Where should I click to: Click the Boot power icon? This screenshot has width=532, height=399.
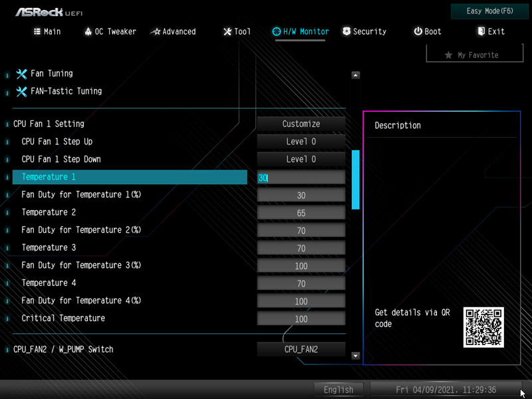pyautogui.click(x=418, y=31)
